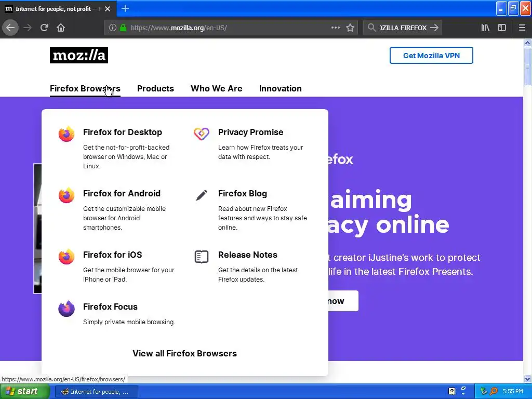This screenshot has height=399, width=532.
Task: Click the search magnifier icon
Action: (371, 28)
